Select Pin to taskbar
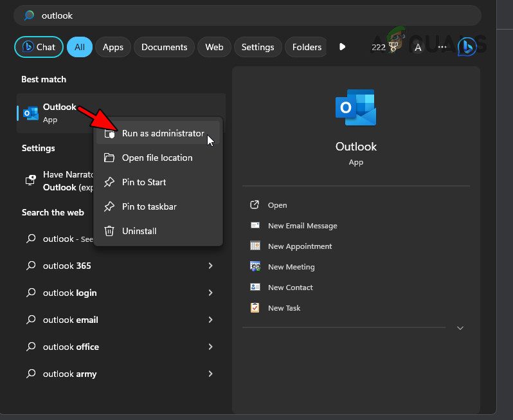The height and width of the screenshot is (420, 513). point(158,206)
